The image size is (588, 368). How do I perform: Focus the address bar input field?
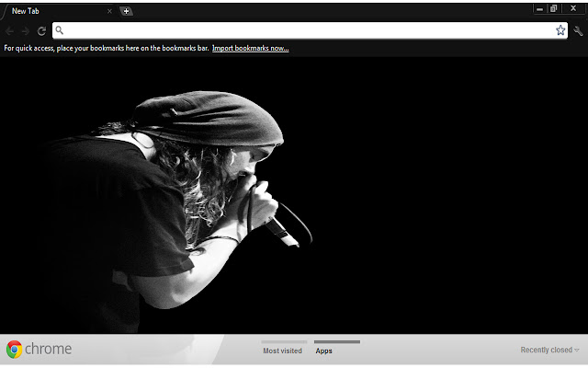303,30
